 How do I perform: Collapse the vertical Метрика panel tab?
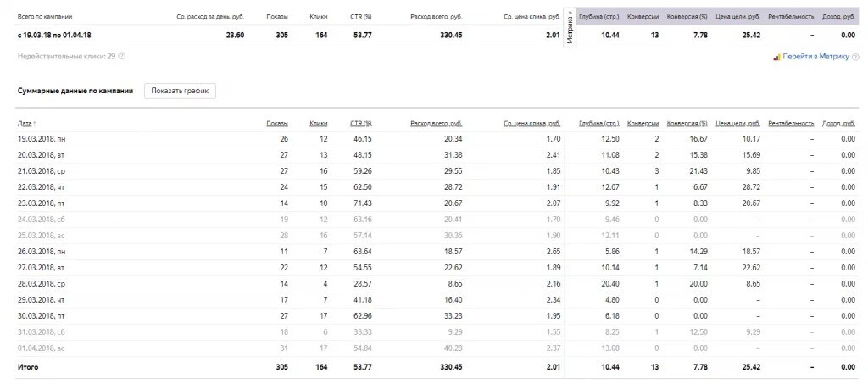coord(570,31)
